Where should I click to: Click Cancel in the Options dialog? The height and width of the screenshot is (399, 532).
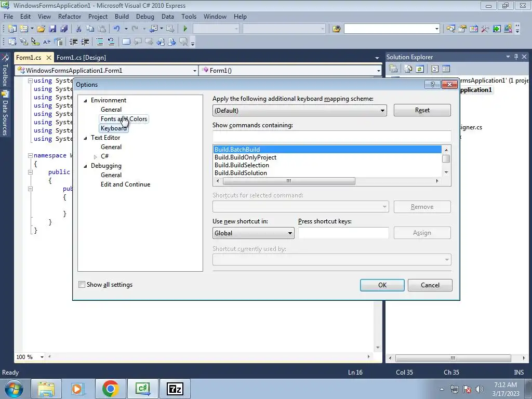(x=430, y=285)
